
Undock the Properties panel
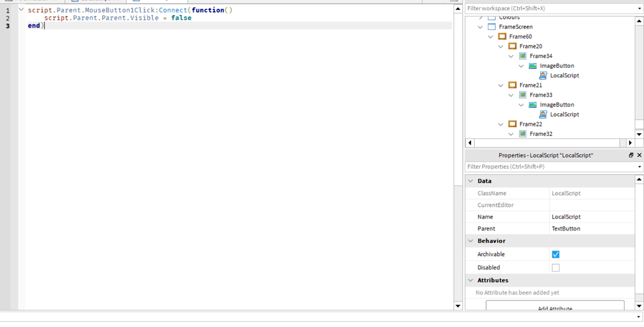tap(631, 155)
